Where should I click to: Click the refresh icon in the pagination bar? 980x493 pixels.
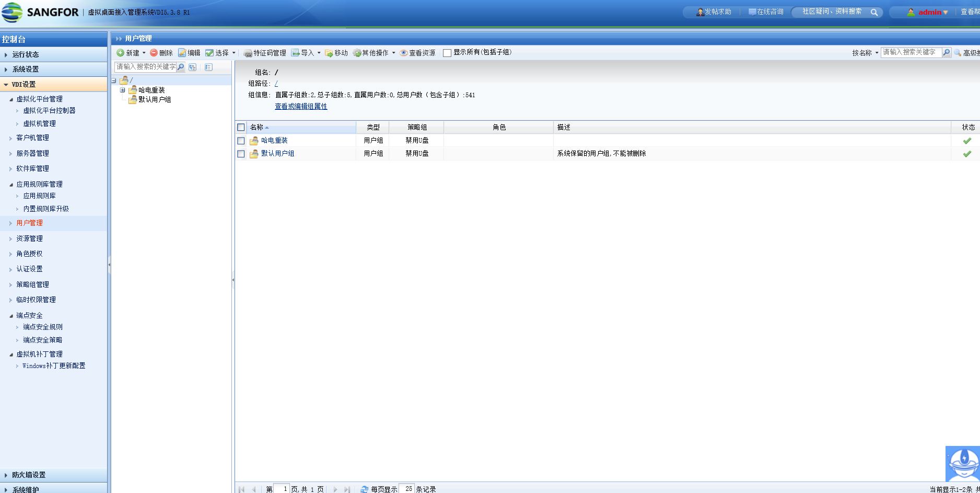click(x=364, y=489)
